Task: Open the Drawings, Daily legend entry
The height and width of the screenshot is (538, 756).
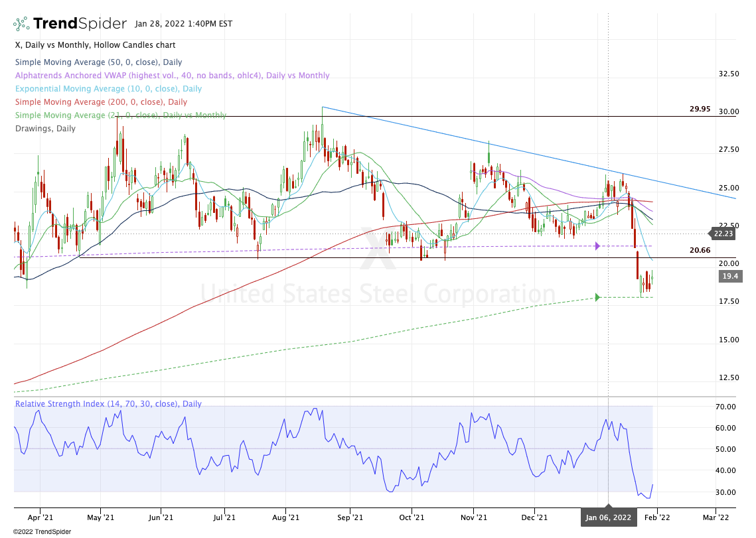Action: [x=44, y=128]
